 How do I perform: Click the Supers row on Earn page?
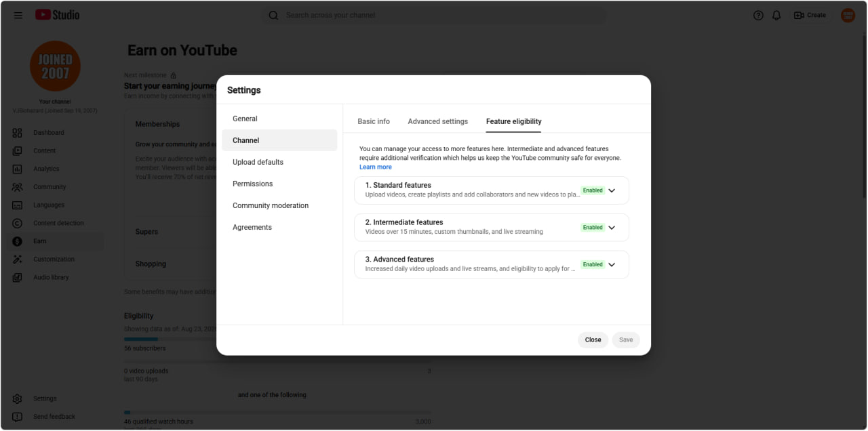click(146, 232)
